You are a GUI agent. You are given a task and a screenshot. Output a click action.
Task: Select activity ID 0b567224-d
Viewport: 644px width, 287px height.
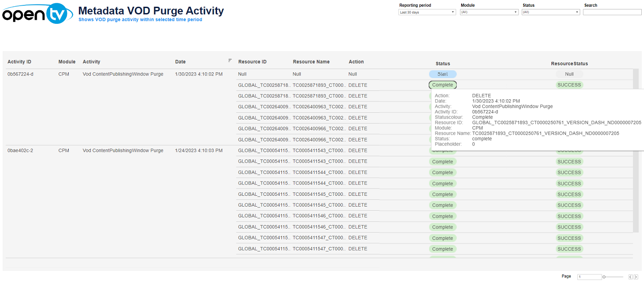coord(20,74)
